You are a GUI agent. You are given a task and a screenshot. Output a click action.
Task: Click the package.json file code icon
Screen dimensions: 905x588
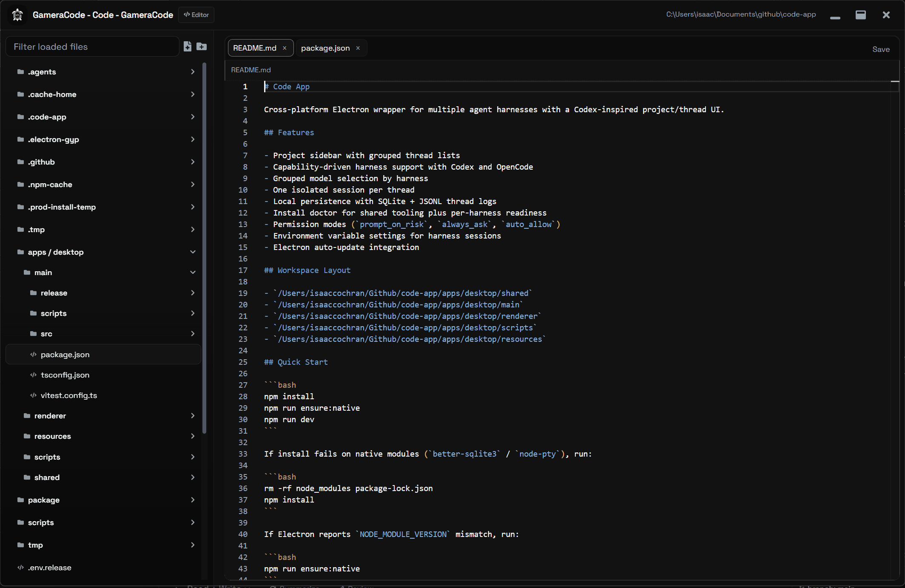(x=33, y=354)
